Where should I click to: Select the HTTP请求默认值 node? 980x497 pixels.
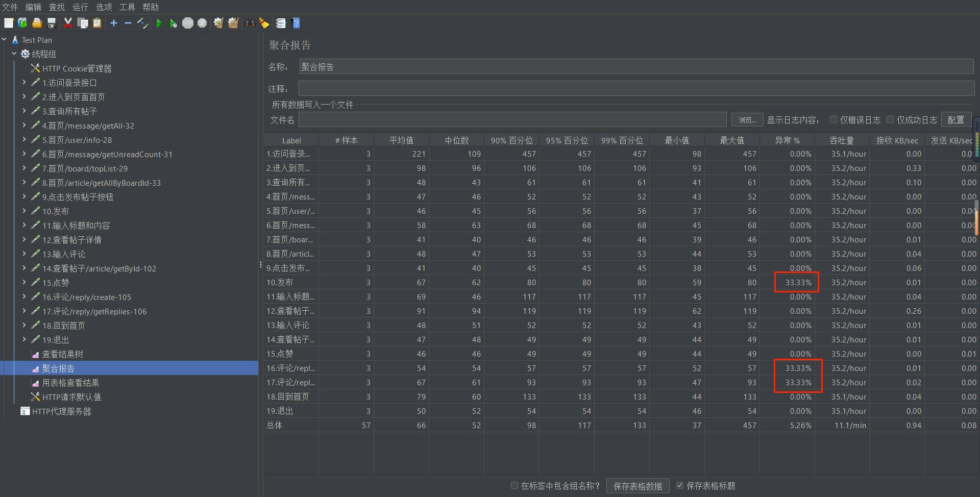(x=71, y=397)
